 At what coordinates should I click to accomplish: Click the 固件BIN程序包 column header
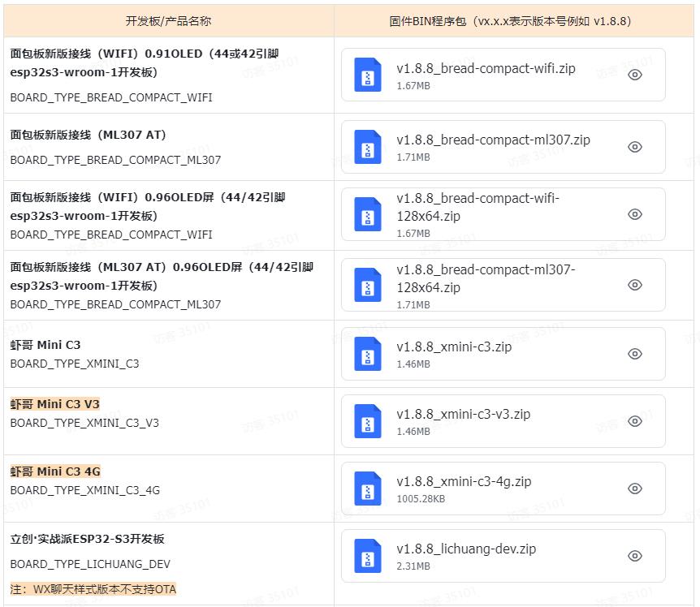pos(510,21)
